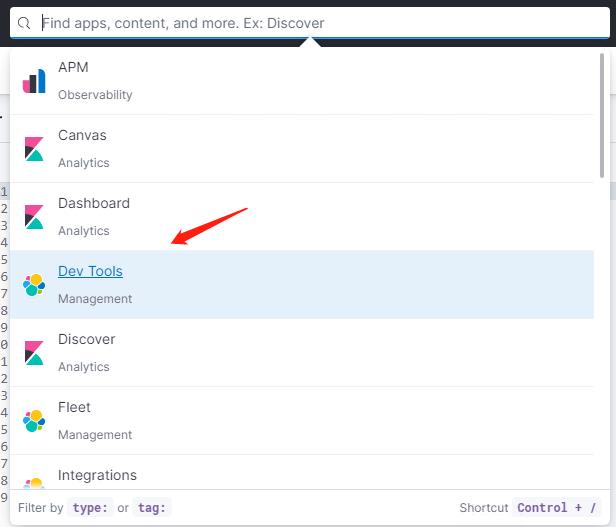Click the Integrations icon
This screenshot has width=616, height=527.
pos(34,483)
